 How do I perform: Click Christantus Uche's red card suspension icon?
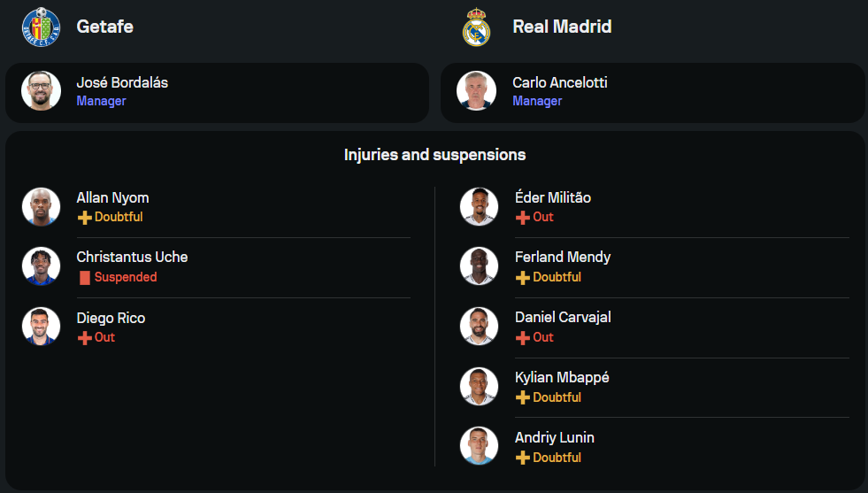pyautogui.click(x=85, y=278)
